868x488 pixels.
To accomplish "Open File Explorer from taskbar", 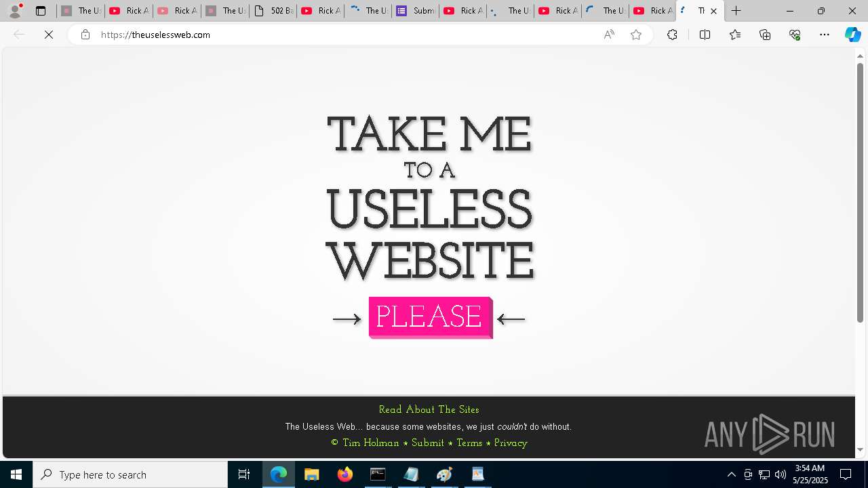I will 312,474.
